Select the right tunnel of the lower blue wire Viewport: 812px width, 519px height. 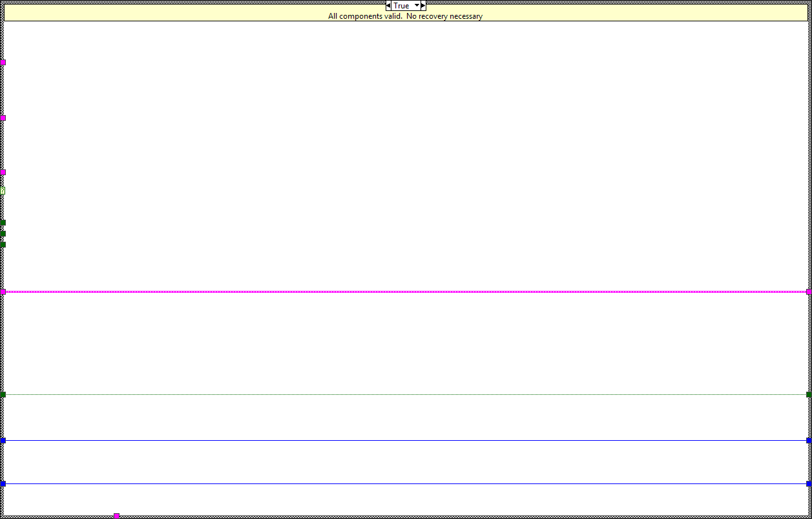[x=808, y=483]
